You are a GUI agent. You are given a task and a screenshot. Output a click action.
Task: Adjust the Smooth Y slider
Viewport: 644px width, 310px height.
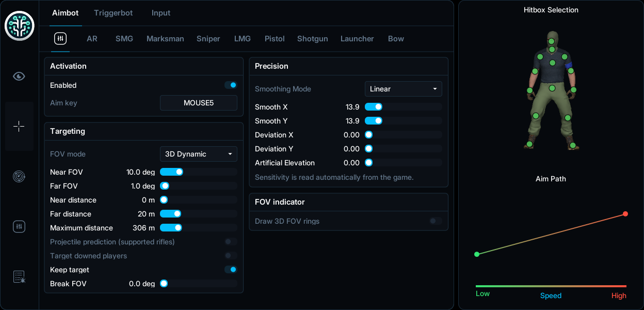[x=404, y=121]
